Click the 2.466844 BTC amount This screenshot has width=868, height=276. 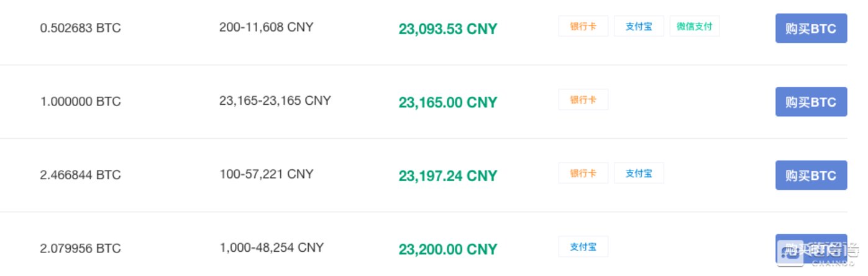(80, 175)
